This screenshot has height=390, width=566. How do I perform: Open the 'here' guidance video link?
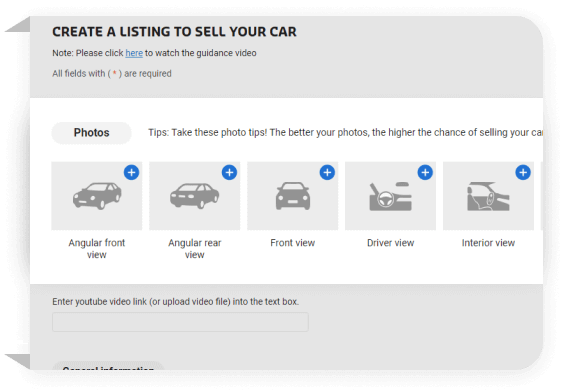coord(134,53)
